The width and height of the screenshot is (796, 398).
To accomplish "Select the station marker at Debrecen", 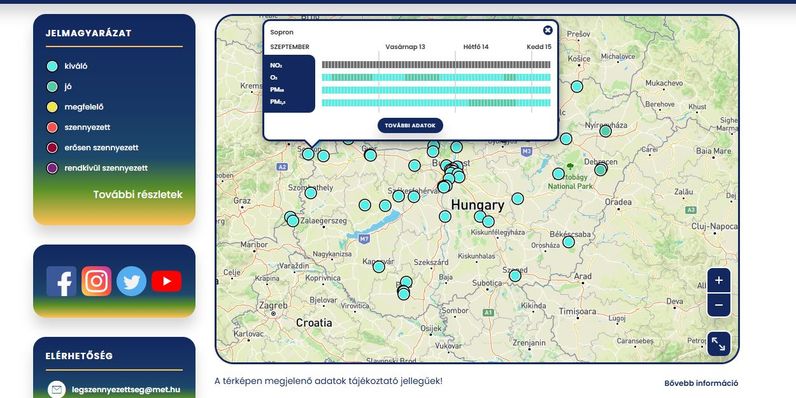I will point(601,170).
